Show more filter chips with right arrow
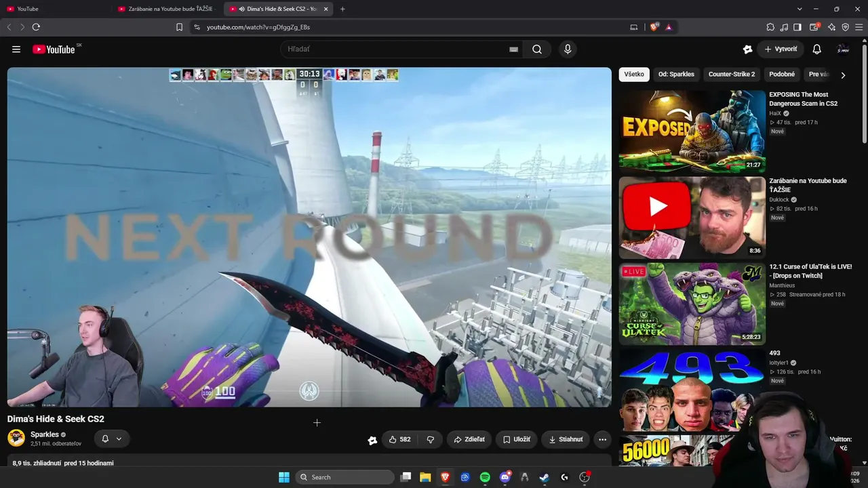The image size is (868, 488). 843,75
